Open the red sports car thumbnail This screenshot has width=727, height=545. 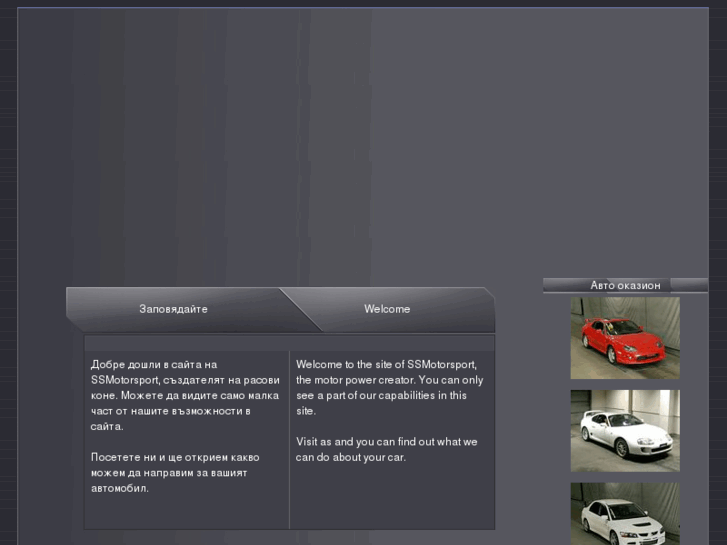(625, 338)
